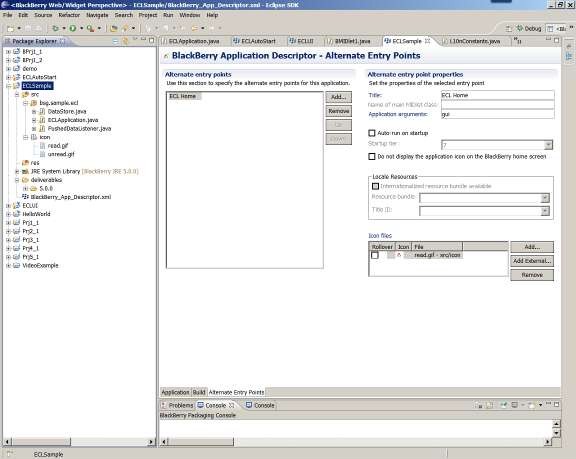
Task: Click the JRE System Library icon
Action: coord(25,171)
